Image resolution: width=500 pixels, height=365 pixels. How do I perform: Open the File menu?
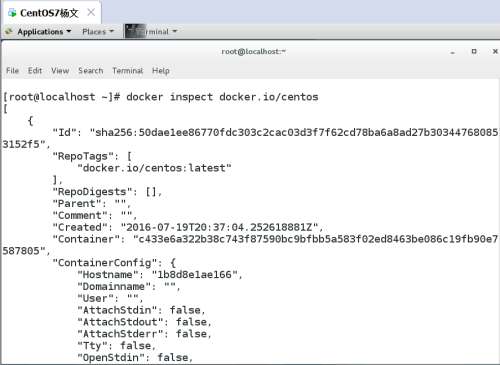tap(13, 71)
